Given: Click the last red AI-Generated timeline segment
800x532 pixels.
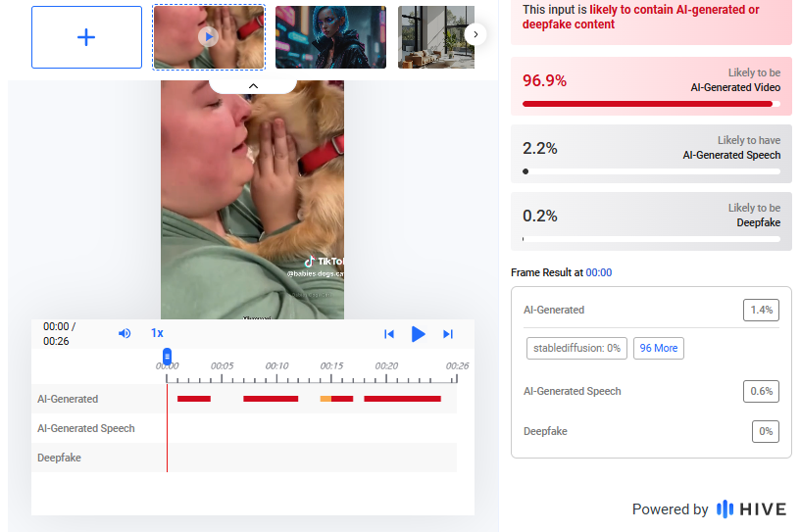Looking at the screenshot, I should point(402,399).
